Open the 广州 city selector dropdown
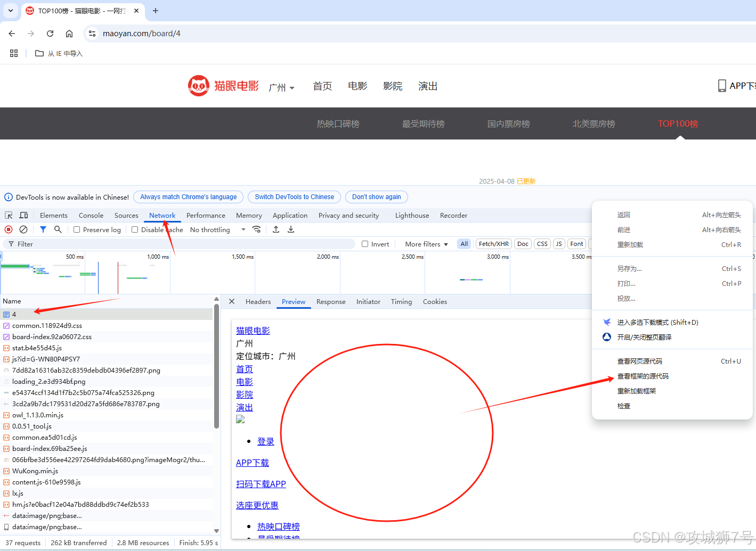Viewport: 756px width, 551px height. 282,87
